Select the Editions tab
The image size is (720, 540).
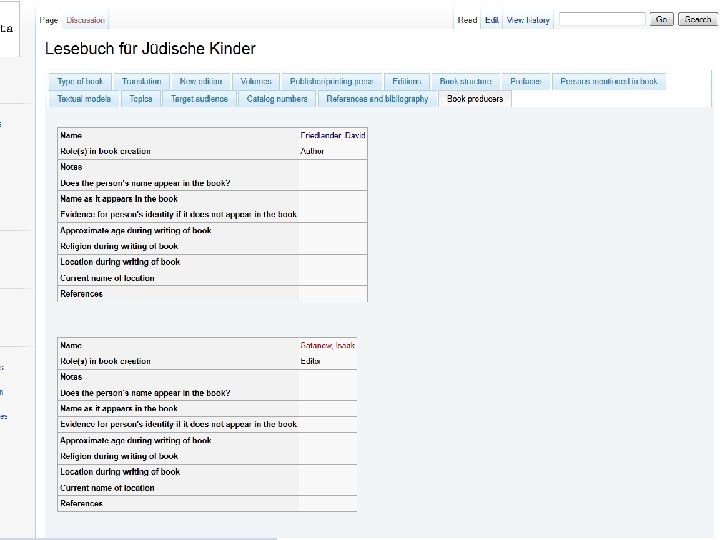407,81
